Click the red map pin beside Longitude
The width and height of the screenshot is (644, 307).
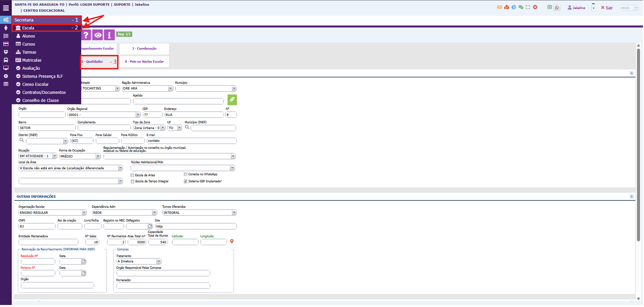pos(232,242)
